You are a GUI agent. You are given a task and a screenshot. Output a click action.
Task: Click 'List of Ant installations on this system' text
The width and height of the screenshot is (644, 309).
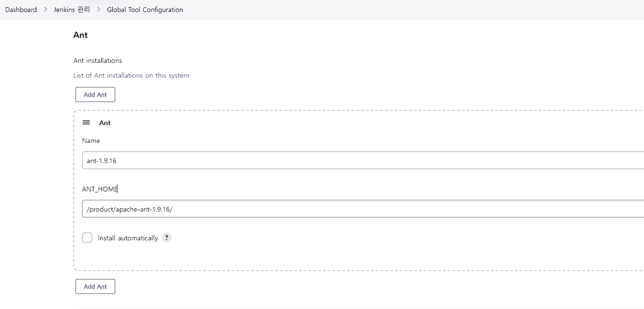tap(131, 75)
